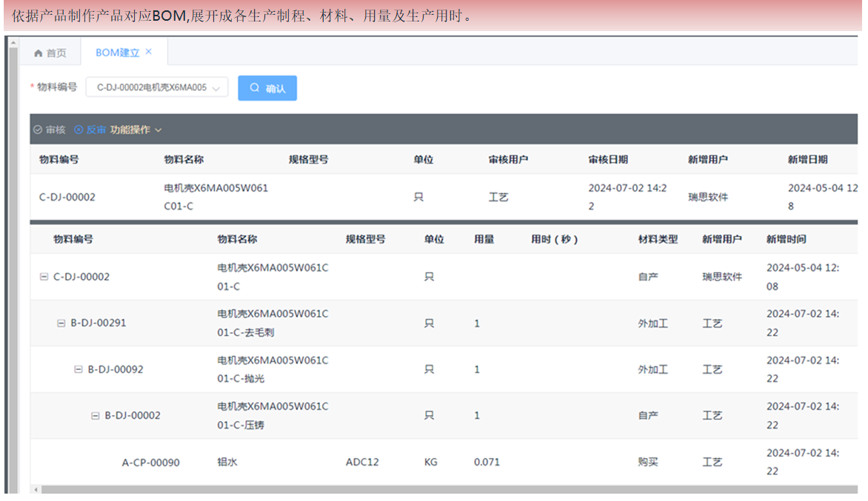The width and height of the screenshot is (868, 501).
Task: Collapse the B-DJ-00002 tree row
Action: tap(96, 416)
